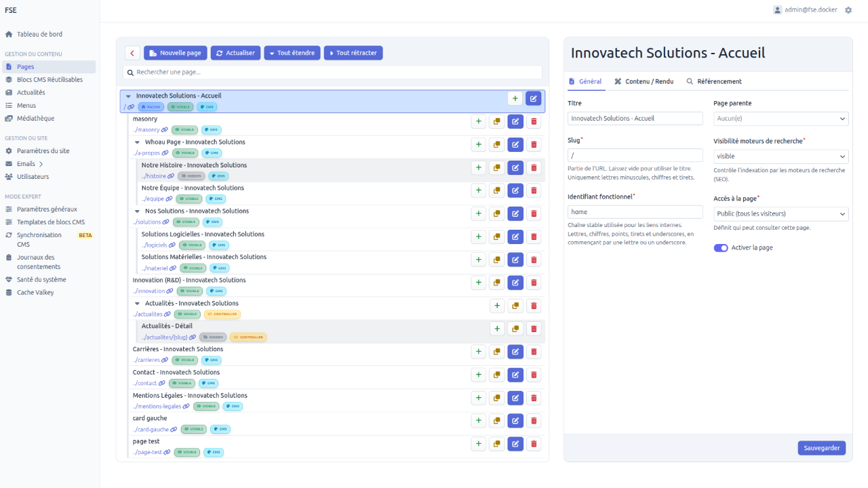Image resolution: width=868 pixels, height=488 pixels.
Task: Duplicate the Notre Équipe page
Action: point(497,190)
